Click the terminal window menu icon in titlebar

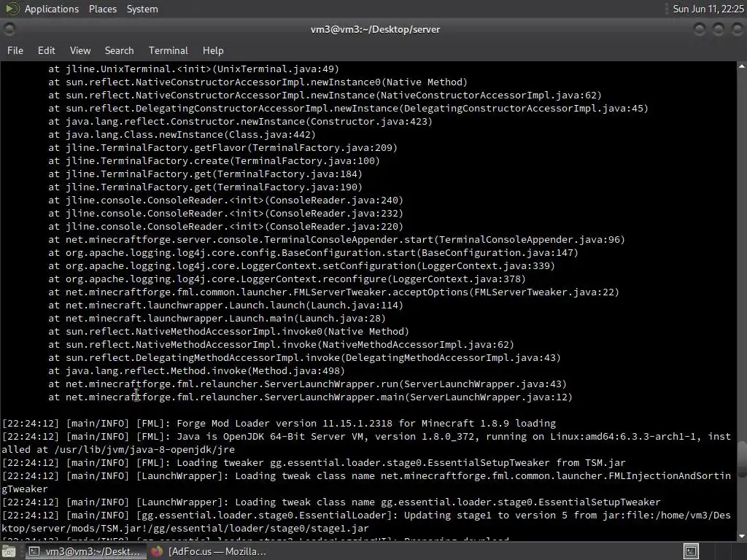pyautogui.click(x=9, y=29)
